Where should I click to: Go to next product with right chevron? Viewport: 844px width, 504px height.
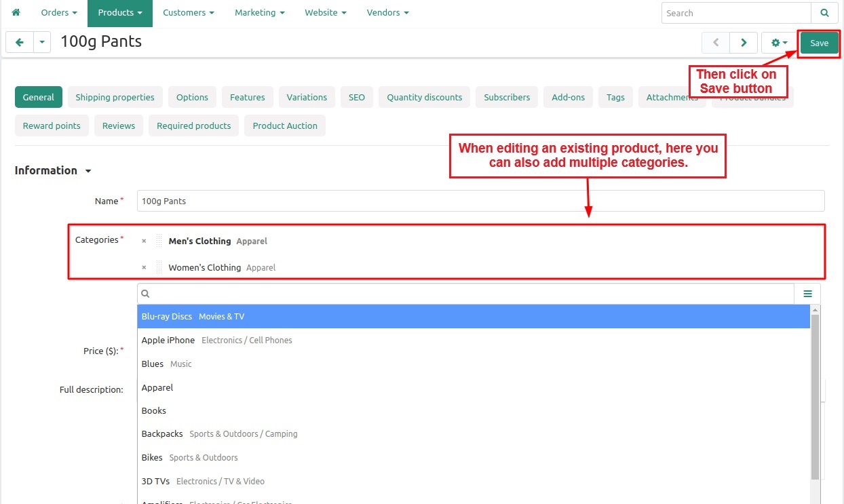click(x=744, y=43)
